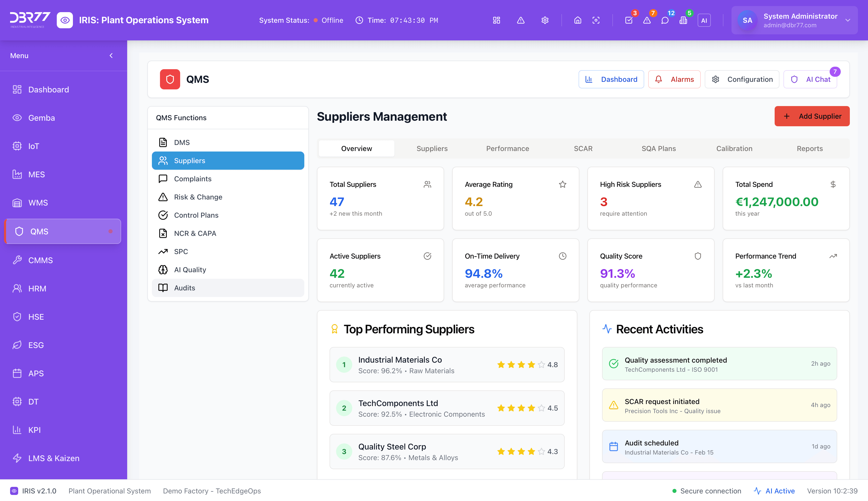The width and height of the screenshot is (868, 501).
Task: Open the CMMS module in sidebar
Action: pos(40,260)
